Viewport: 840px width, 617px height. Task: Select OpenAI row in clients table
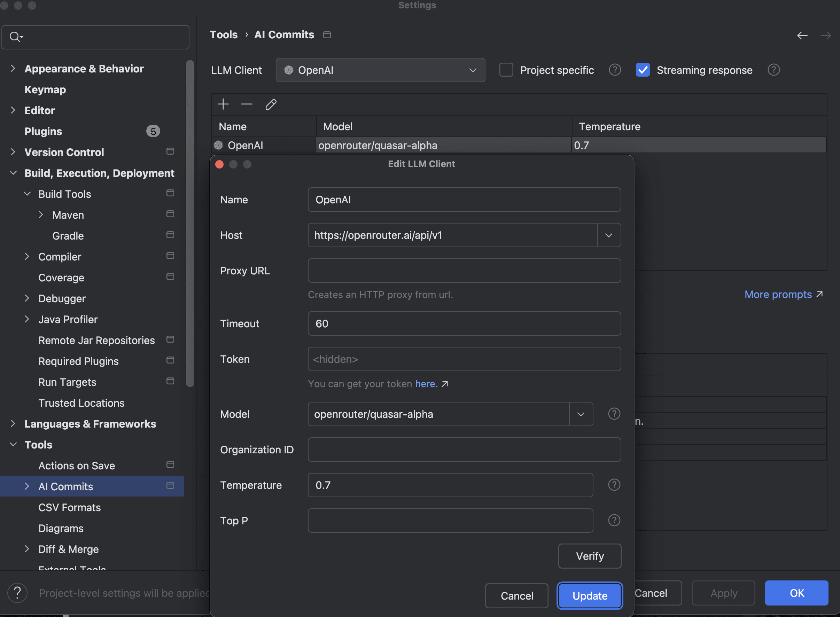point(519,145)
